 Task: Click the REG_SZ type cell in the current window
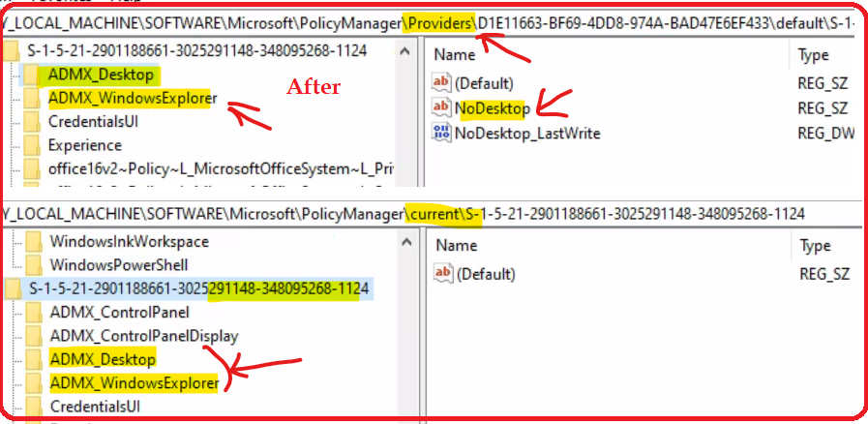(824, 273)
